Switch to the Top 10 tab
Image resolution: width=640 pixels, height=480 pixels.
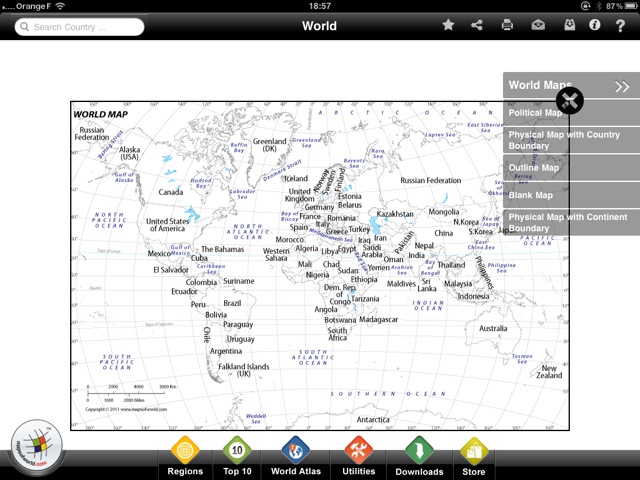238,458
